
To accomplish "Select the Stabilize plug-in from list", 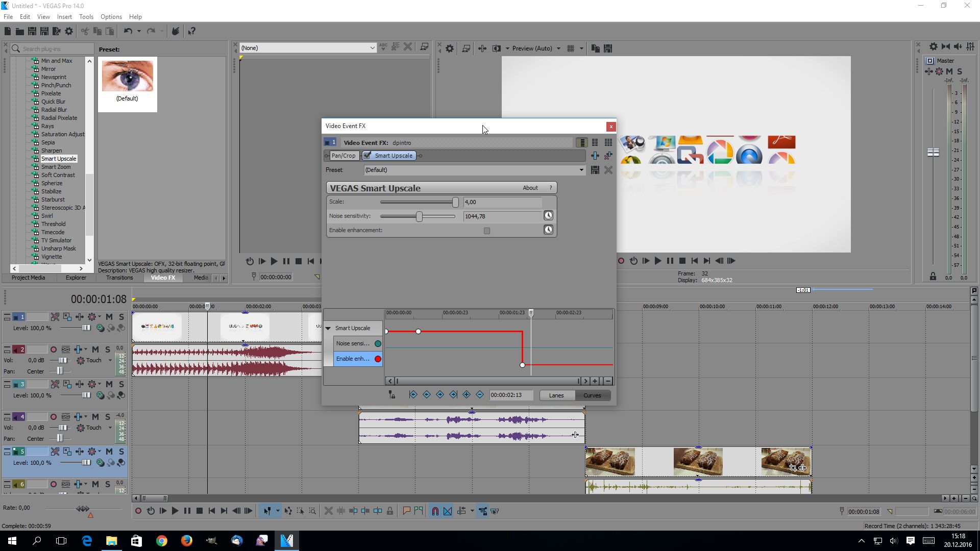I will (51, 191).
